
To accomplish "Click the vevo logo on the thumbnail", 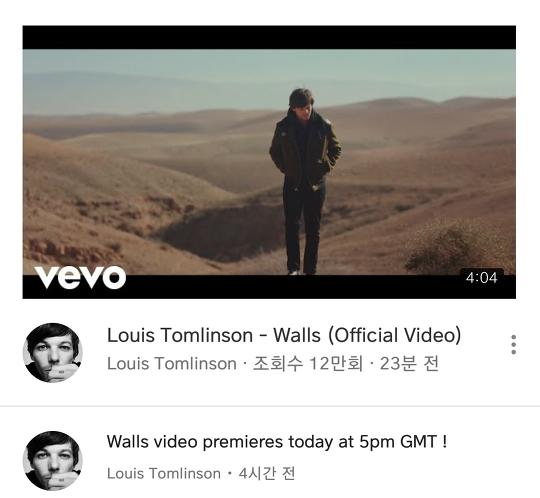I will (80, 277).
